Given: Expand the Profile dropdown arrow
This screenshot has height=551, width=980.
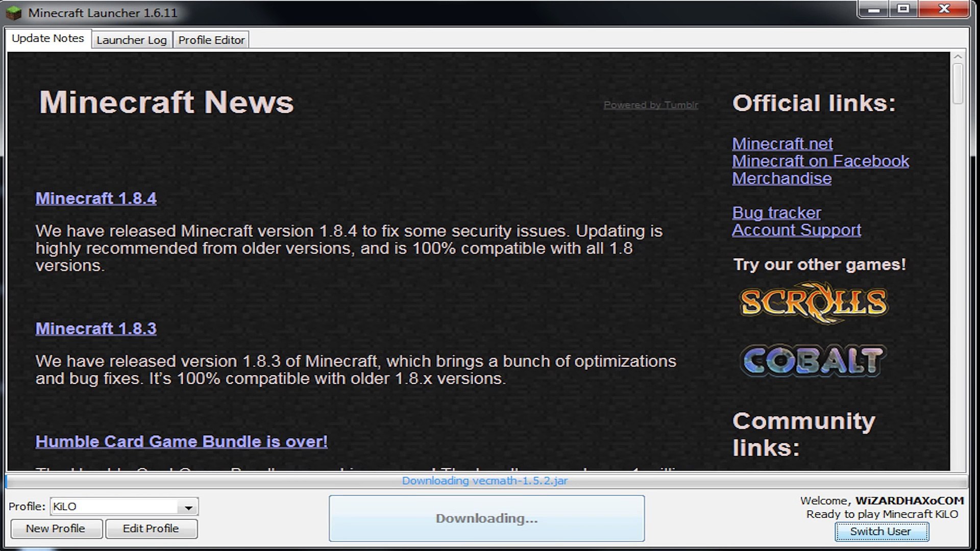Looking at the screenshot, I should pos(188,507).
